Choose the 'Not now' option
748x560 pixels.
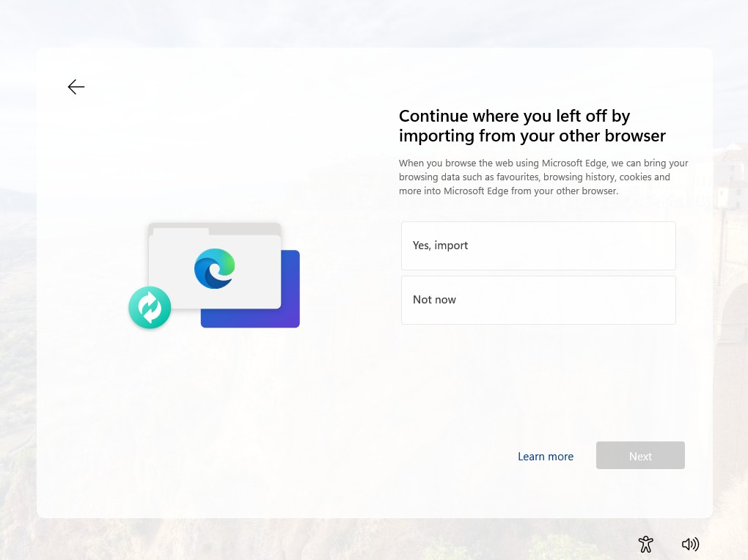(x=538, y=300)
